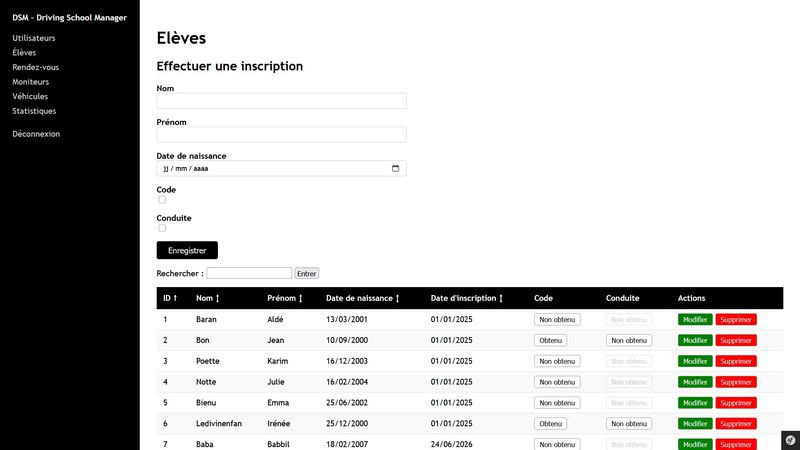This screenshot has height=450, width=800.
Task: Select the name cell 'Bienu'
Action: (206, 403)
